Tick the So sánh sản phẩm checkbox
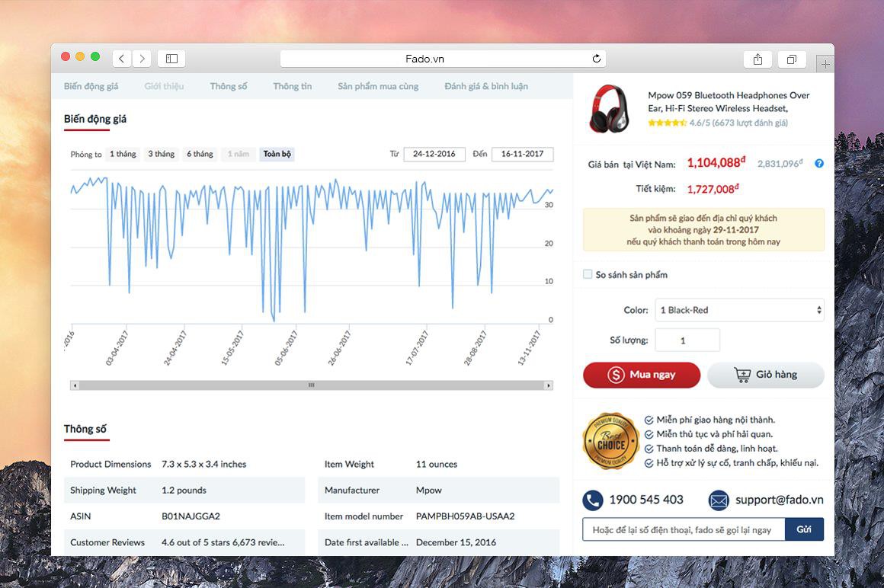This screenshot has width=884, height=588. click(x=588, y=274)
